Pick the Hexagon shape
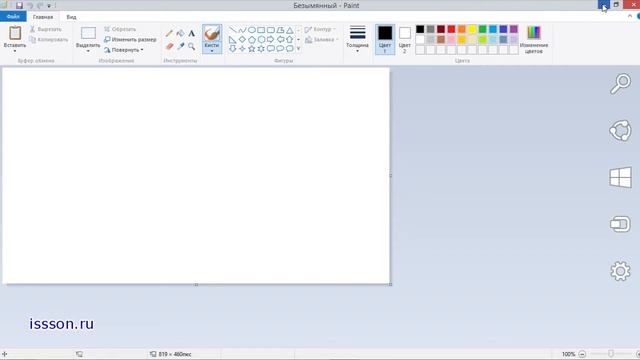 pyautogui.click(x=261, y=40)
